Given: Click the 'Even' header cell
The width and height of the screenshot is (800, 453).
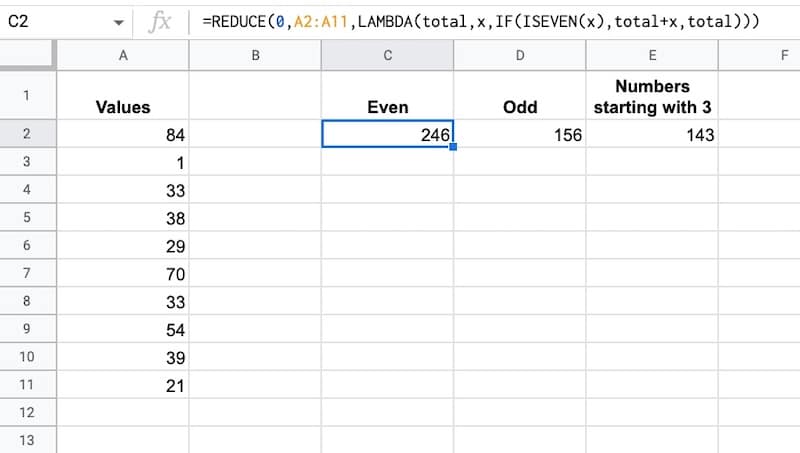Looking at the screenshot, I should pyautogui.click(x=387, y=95).
